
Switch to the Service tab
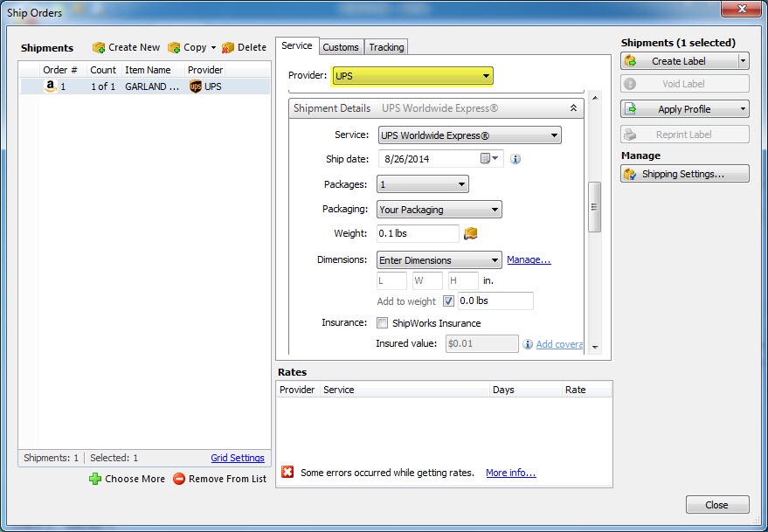pos(297,45)
